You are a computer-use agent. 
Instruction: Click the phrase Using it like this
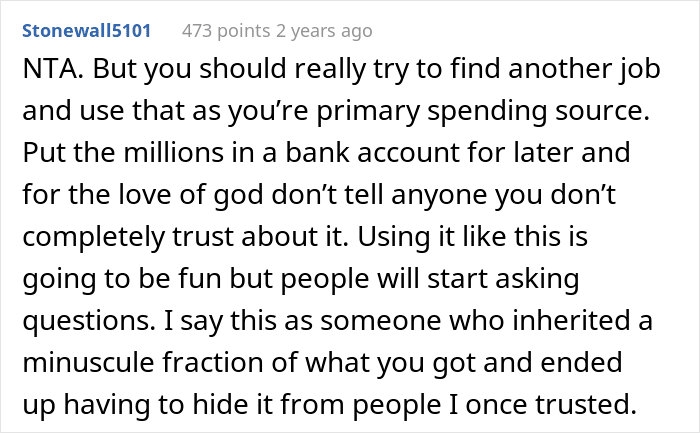[x=472, y=237]
